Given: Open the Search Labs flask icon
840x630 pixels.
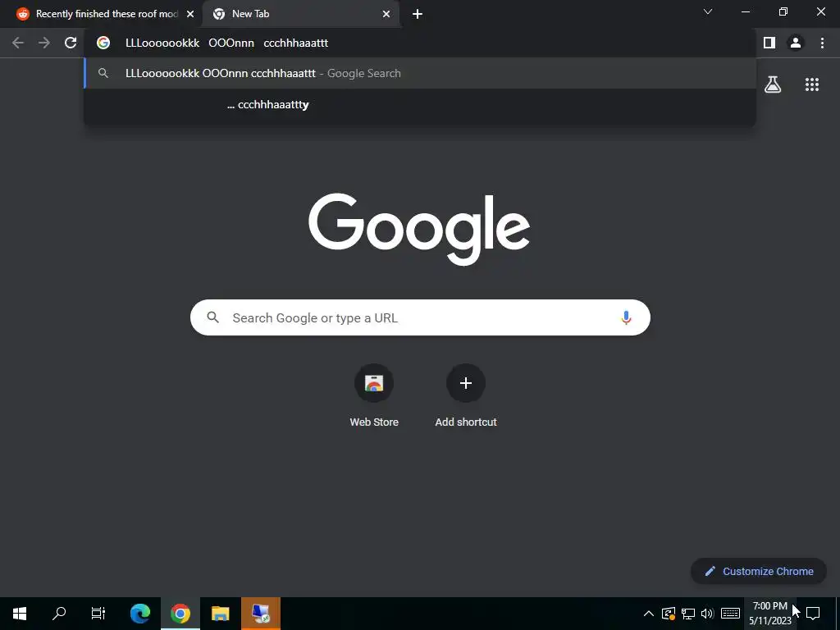Looking at the screenshot, I should point(773,84).
